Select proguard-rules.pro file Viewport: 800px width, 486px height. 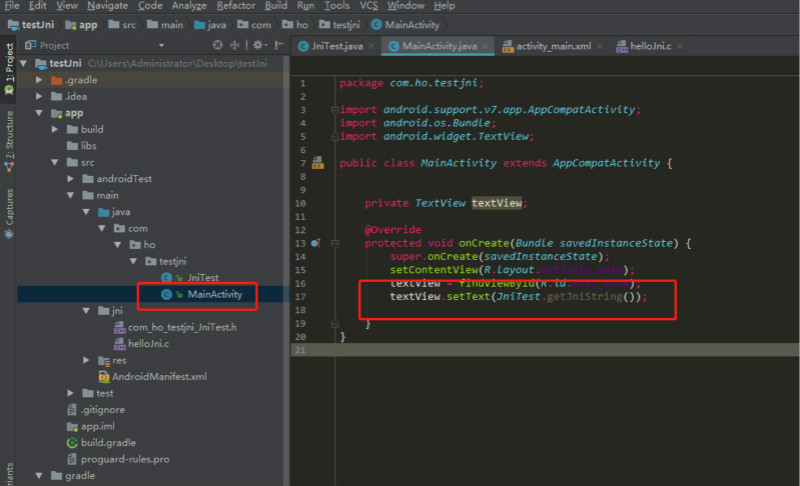[118, 459]
